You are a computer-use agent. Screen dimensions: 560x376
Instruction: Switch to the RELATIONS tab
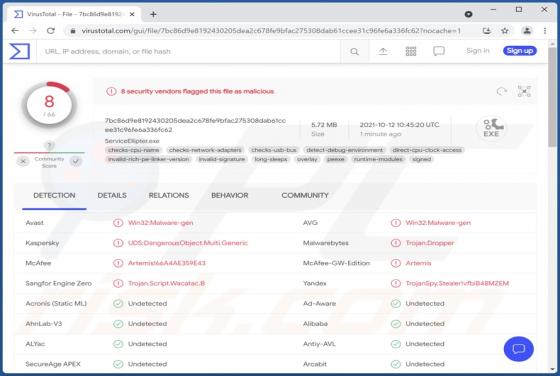[169, 196]
